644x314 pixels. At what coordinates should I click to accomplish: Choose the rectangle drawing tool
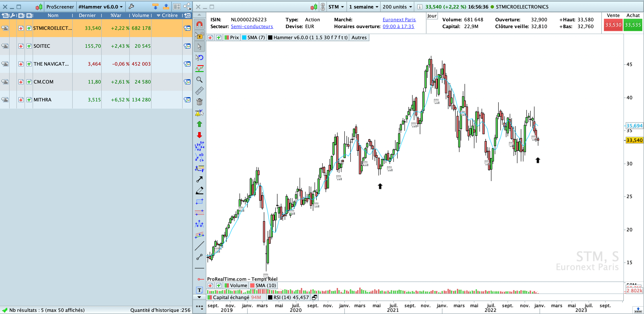199,202
